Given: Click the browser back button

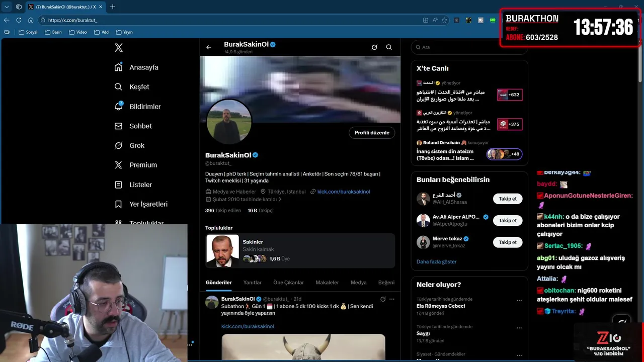Looking at the screenshot, I should pyautogui.click(x=7, y=20).
